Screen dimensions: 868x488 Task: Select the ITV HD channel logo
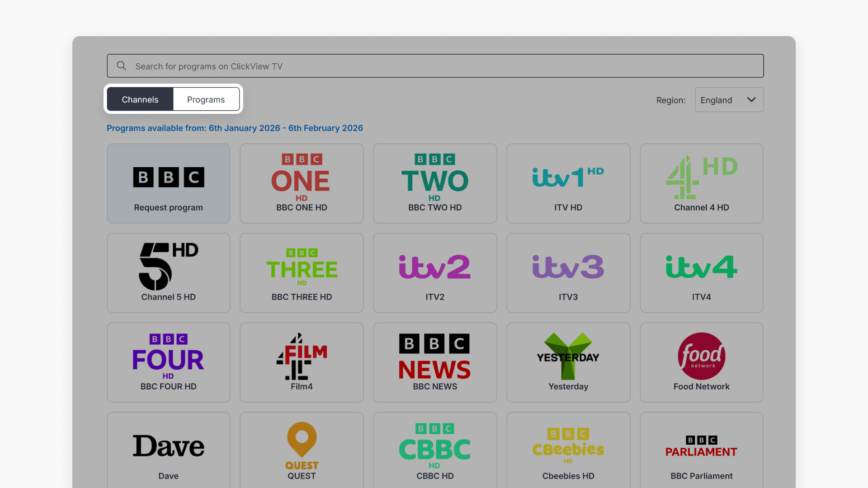568,177
